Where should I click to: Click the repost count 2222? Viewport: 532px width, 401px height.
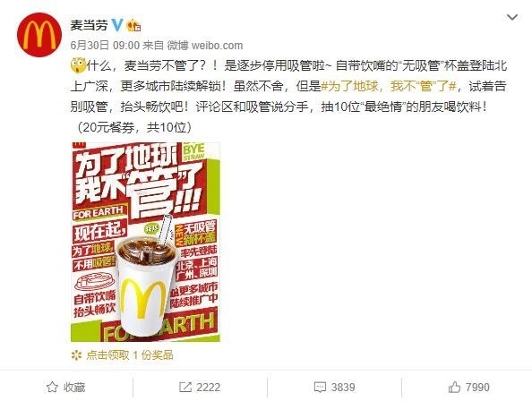(209, 387)
